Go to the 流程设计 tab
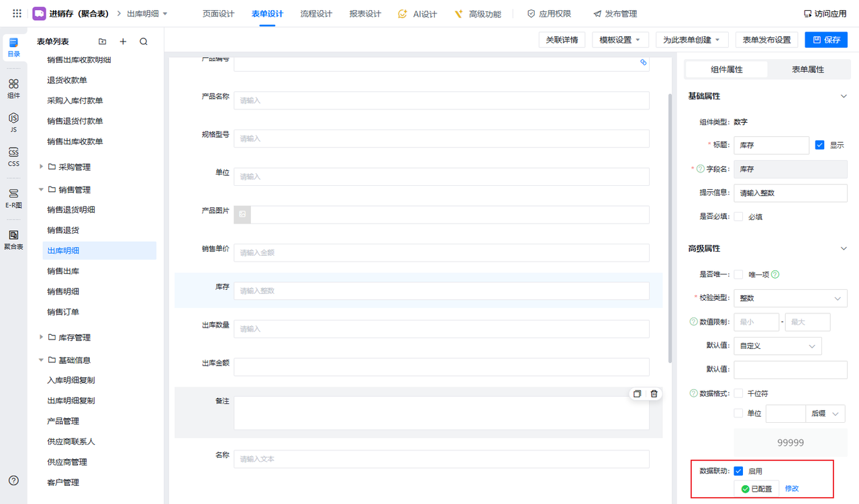 pos(316,14)
